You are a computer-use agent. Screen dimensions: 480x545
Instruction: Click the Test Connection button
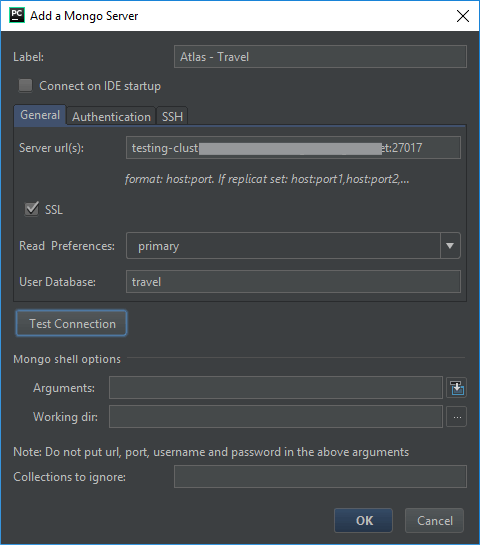(72, 324)
